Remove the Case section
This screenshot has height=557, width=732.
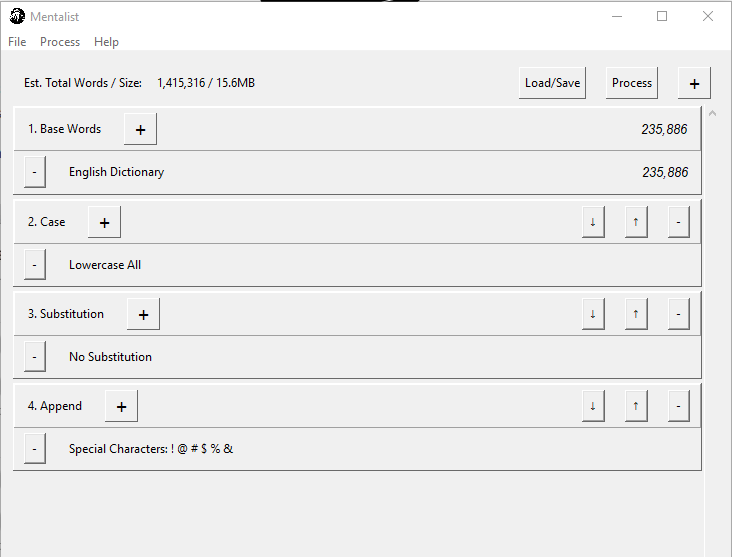[x=678, y=222]
